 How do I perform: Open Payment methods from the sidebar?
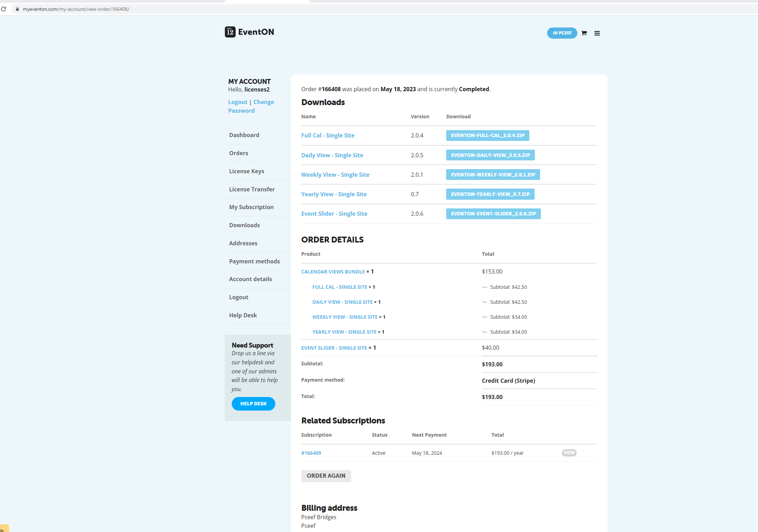click(254, 261)
